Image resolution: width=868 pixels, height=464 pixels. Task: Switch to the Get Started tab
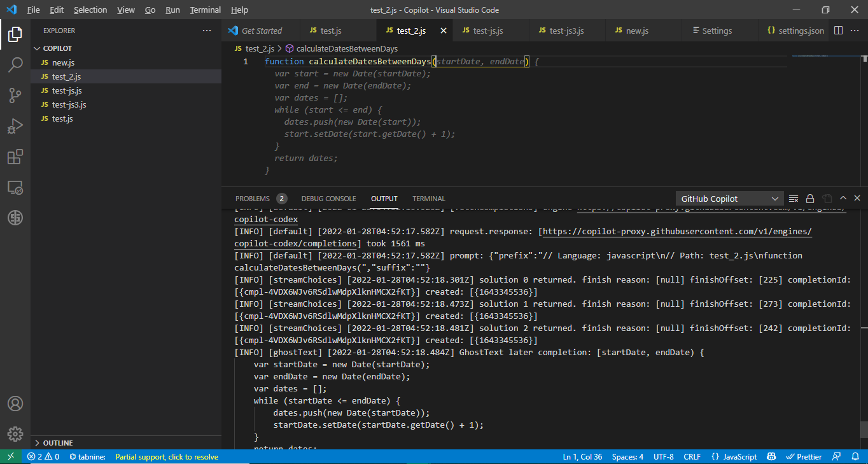[260, 31]
